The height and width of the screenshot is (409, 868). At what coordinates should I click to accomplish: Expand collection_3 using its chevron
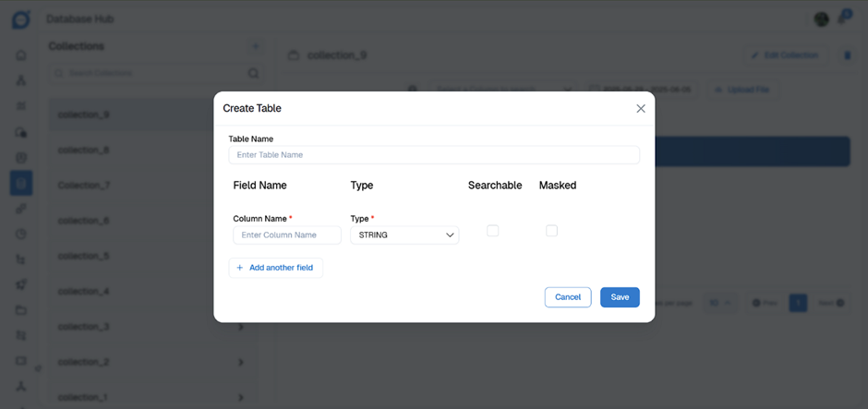(241, 327)
